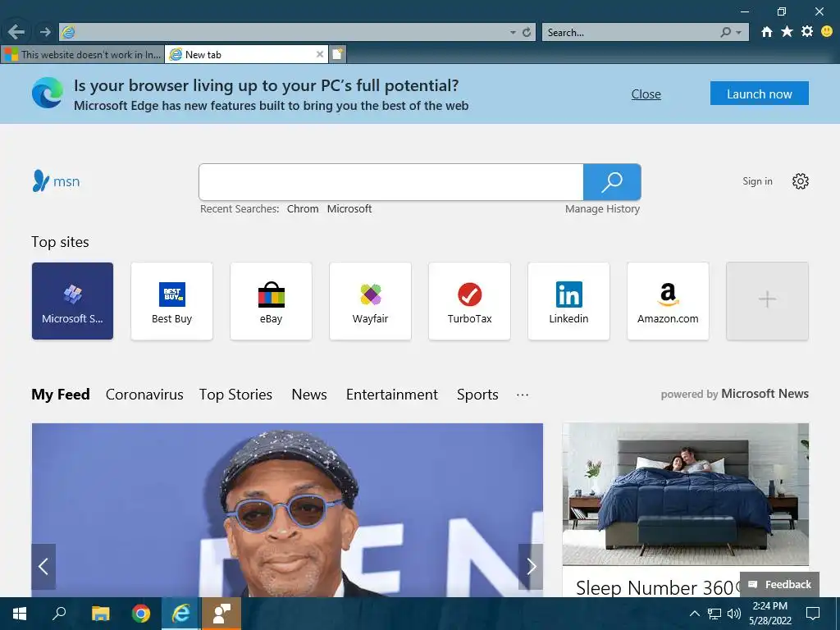This screenshot has width=840, height=630.
Task: Select recent search Chrom
Action: [303, 209]
